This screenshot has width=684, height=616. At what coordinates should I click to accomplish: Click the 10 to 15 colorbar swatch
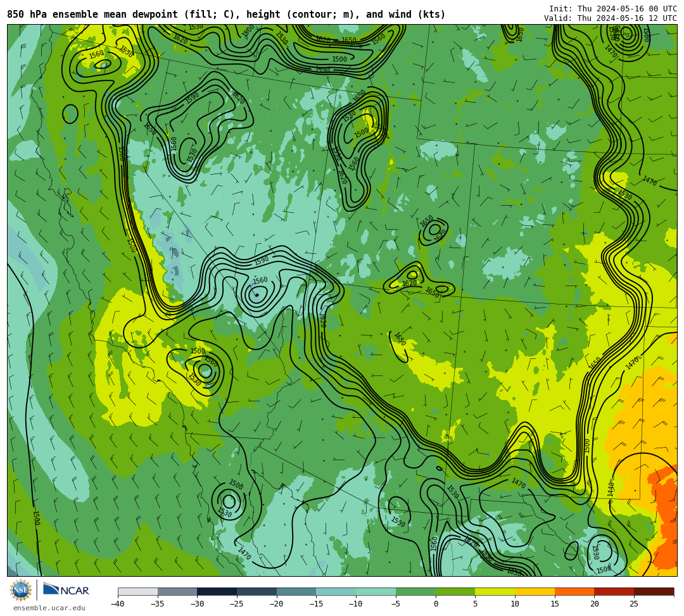click(535, 591)
